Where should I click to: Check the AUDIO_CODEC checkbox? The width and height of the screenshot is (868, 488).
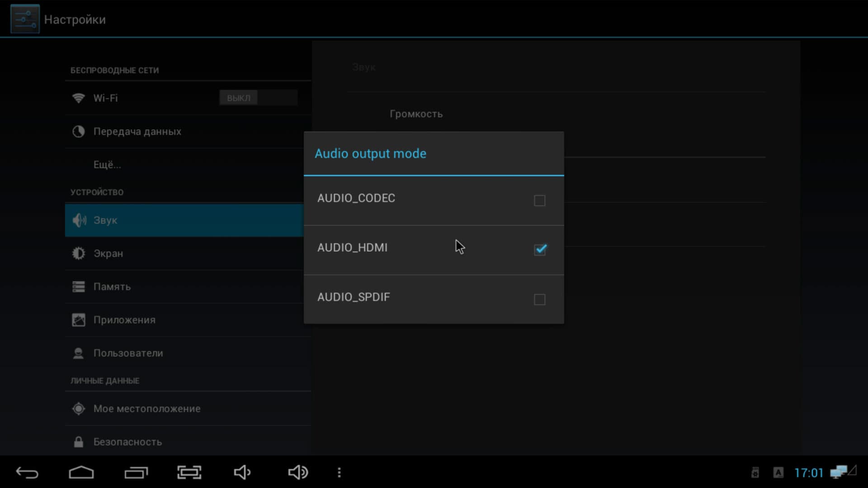(x=539, y=200)
